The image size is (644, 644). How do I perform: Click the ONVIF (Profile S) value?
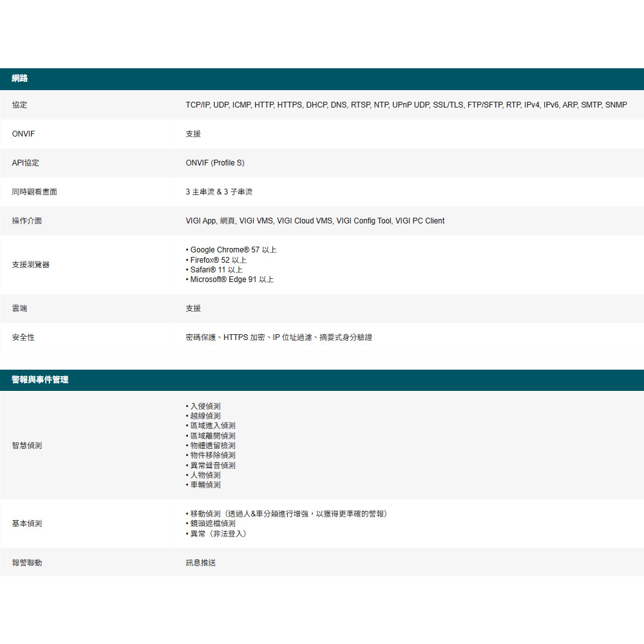[x=215, y=163]
